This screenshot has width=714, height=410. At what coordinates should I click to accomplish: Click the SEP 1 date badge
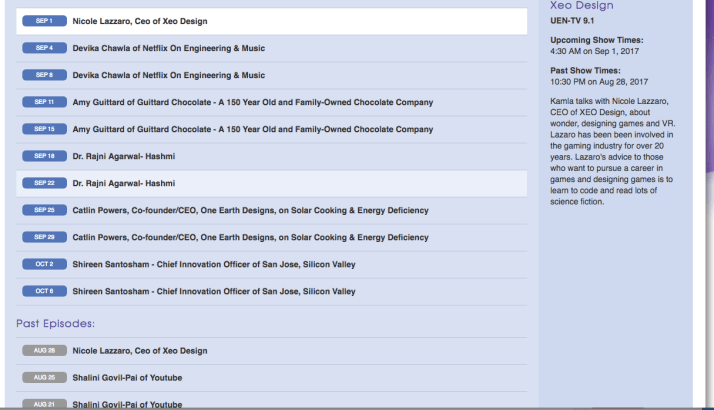(44, 21)
